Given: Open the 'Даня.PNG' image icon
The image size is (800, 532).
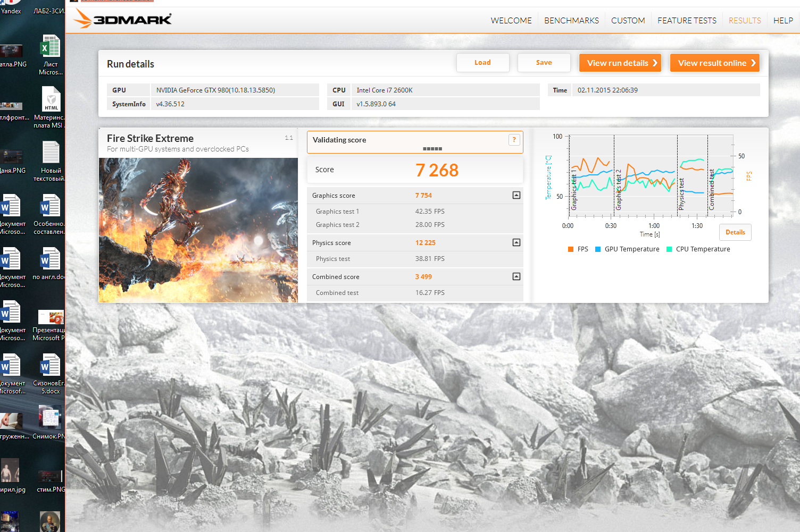Looking at the screenshot, I should coord(12,161).
